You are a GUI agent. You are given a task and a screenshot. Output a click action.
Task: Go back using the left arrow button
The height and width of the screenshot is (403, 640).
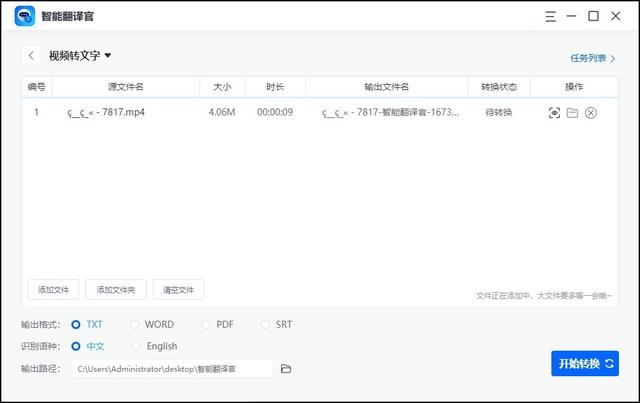[31, 56]
